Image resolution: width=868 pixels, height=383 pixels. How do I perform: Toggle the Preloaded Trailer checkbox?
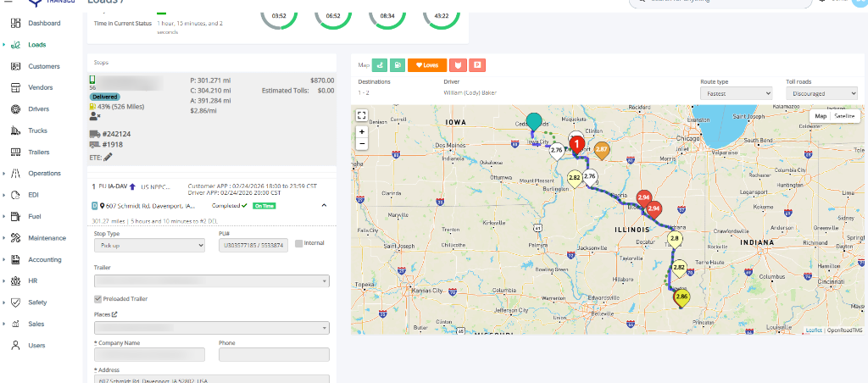click(x=98, y=299)
